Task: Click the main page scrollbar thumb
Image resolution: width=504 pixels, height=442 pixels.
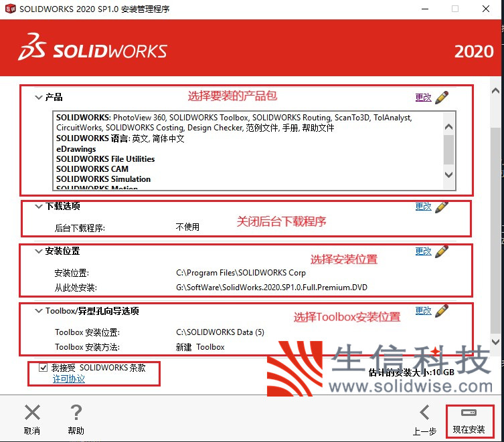Action: pyautogui.click(x=496, y=230)
